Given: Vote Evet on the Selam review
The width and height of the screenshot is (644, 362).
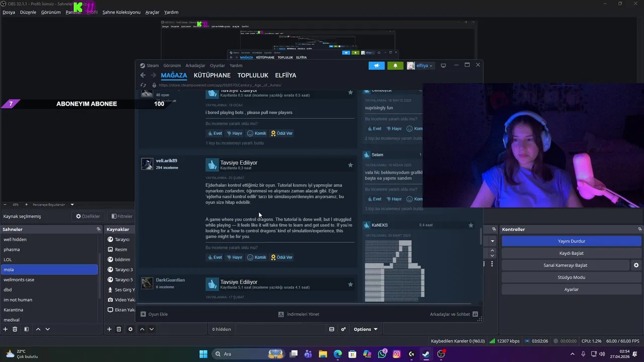Looking at the screenshot, I should coord(374,199).
